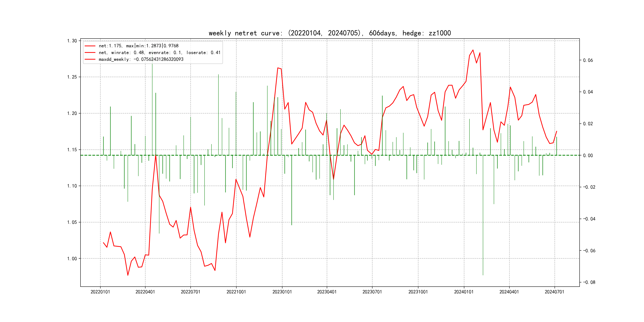
Task: Click the 20231001 x-axis date label
Action: tap(418, 292)
